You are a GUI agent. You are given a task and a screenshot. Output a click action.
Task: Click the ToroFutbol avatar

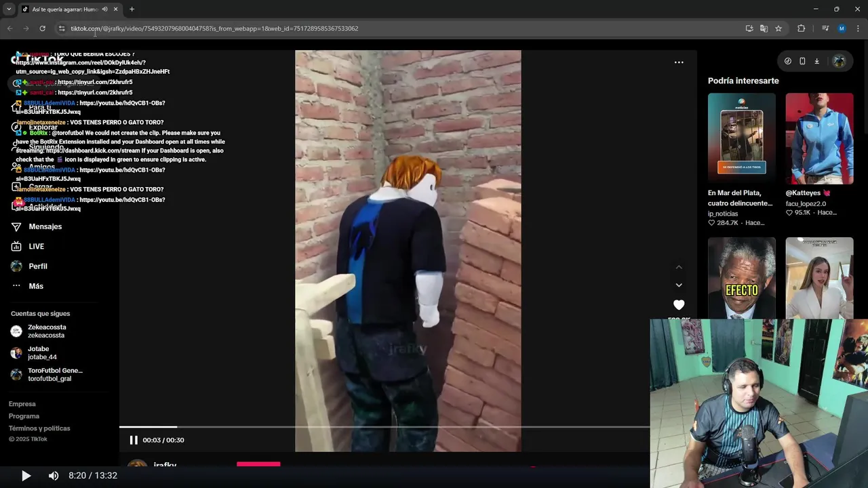(16, 375)
